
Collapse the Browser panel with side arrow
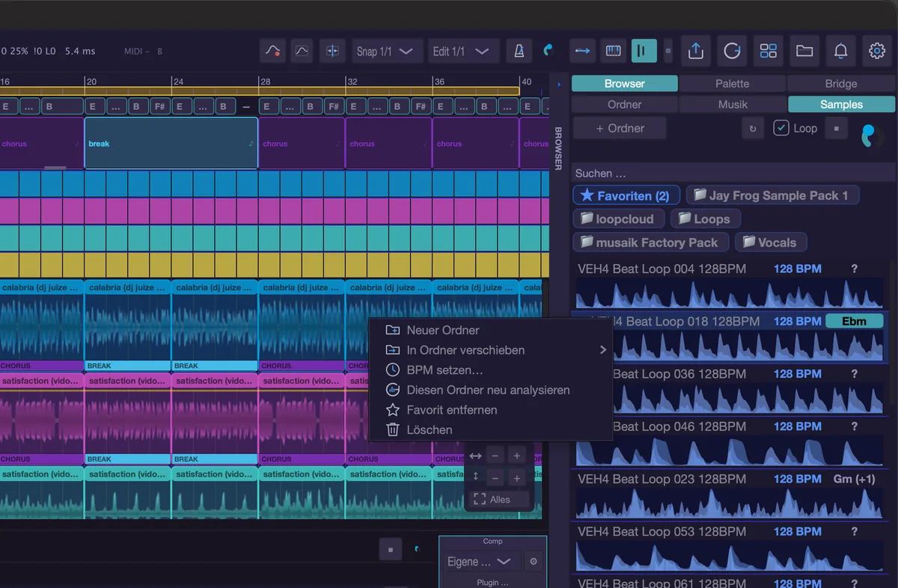click(x=558, y=85)
